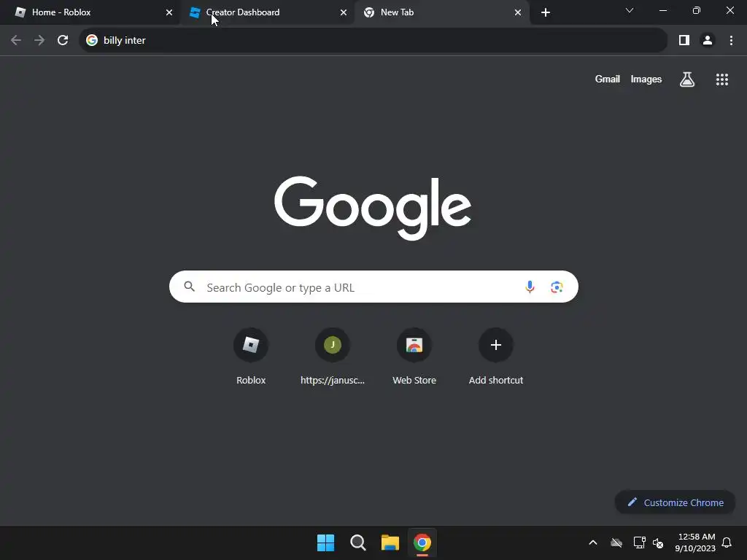The width and height of the screenshot is (747, 560).
Task: Click the address bar containing 'billy inter'
Action: pyautogui.click(x=373, y=40)
